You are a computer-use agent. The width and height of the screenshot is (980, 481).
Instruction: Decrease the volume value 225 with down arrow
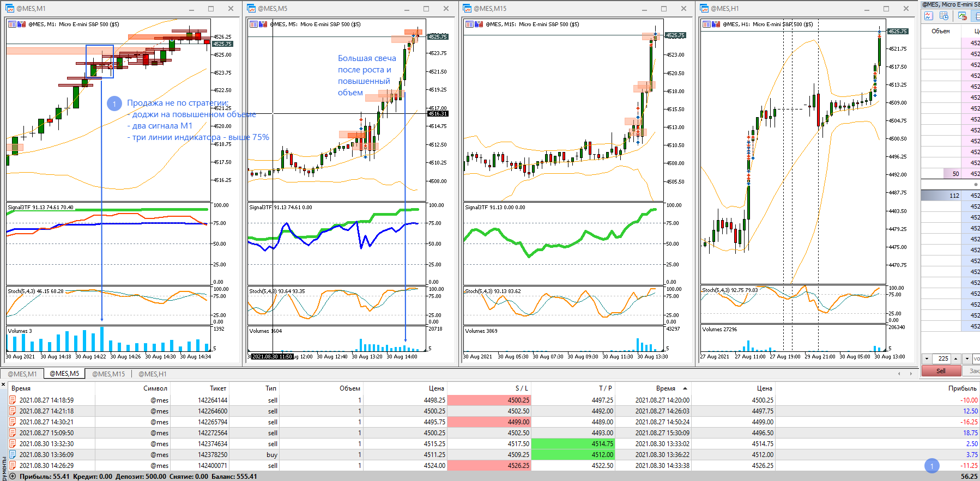coord(927,358)
